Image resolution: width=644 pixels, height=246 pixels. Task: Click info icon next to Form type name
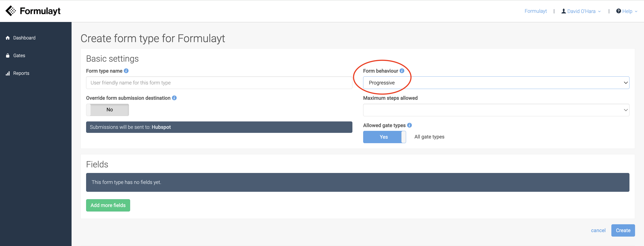[126, 71]
